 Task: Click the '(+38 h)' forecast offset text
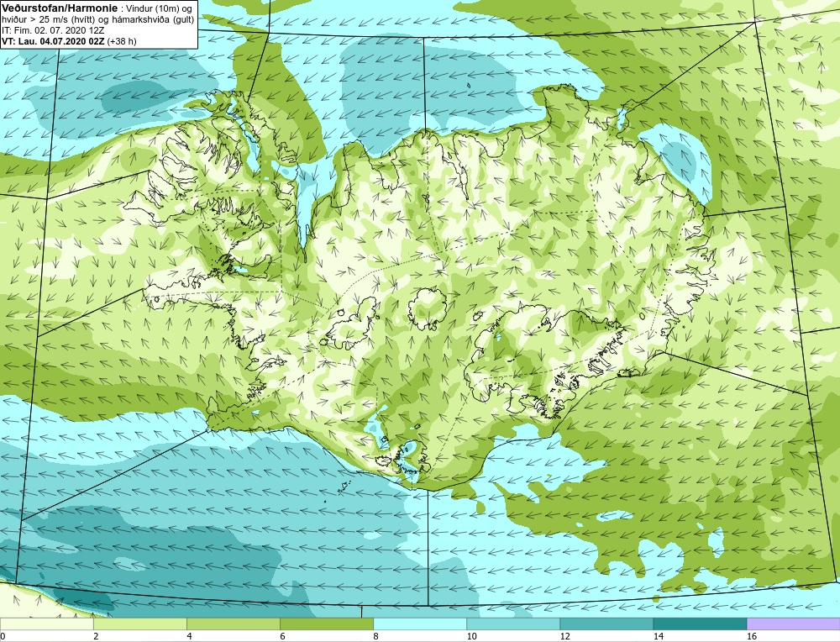(x=122, y=41)
